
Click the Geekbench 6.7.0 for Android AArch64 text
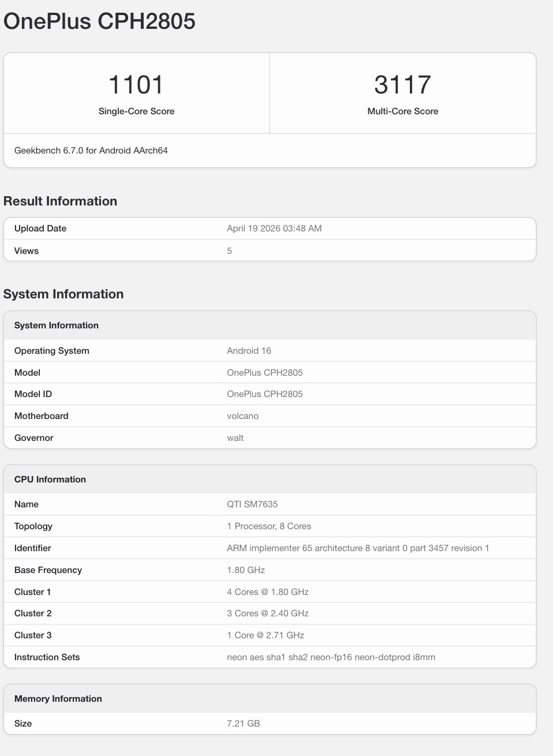91,151
